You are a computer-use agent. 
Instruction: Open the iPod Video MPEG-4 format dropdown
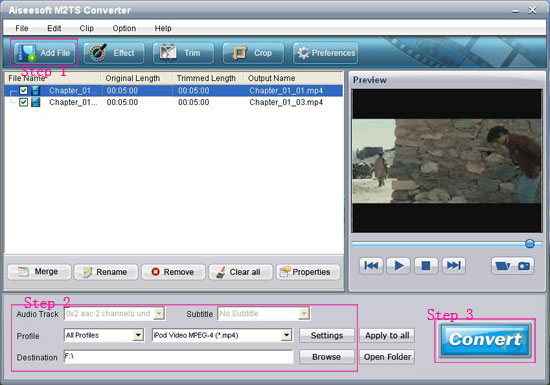tap(287, 335)
